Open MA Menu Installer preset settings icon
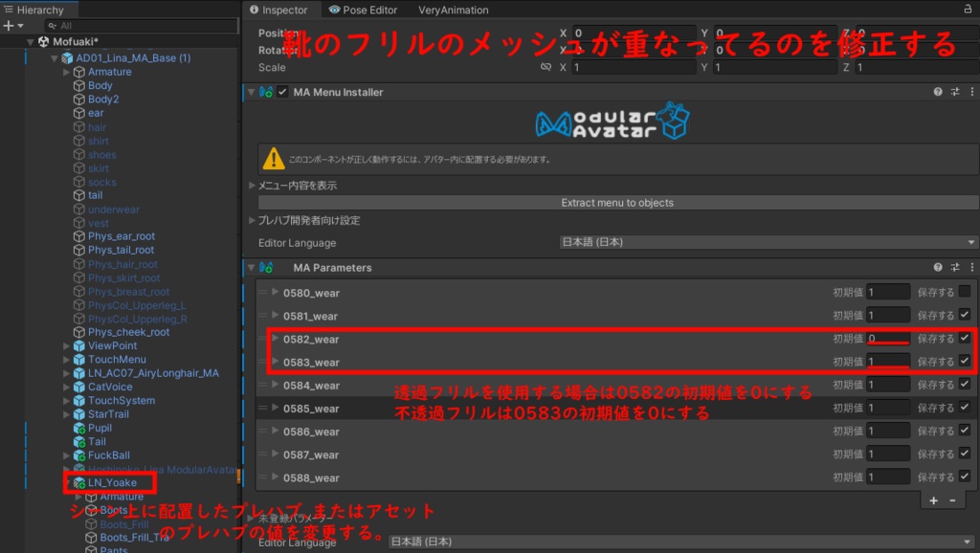This screenshot has width=980, height=553. (955, 92)
